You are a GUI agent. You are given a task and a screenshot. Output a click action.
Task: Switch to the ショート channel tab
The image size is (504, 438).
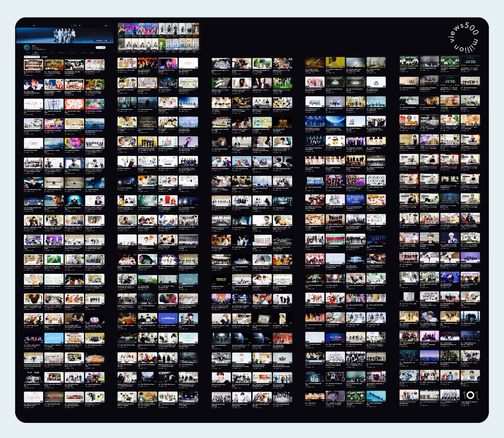(44, 53)
